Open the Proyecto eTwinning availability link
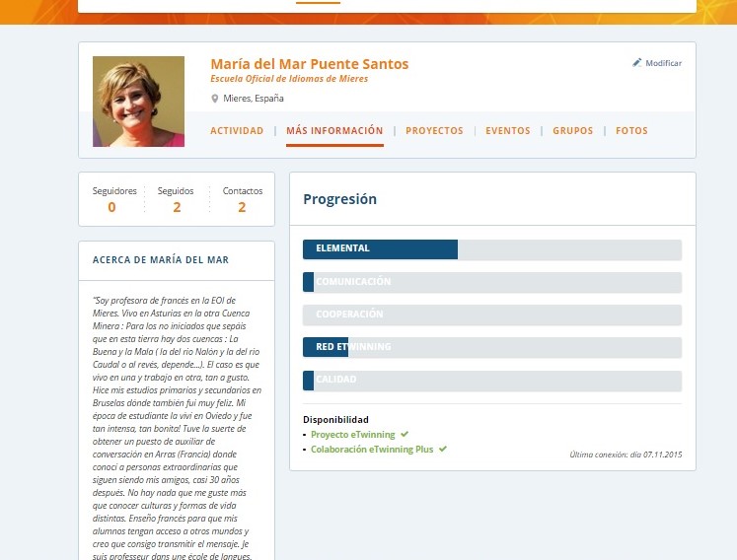This screenshot has width=737, height=560. [x=352, y=434]
